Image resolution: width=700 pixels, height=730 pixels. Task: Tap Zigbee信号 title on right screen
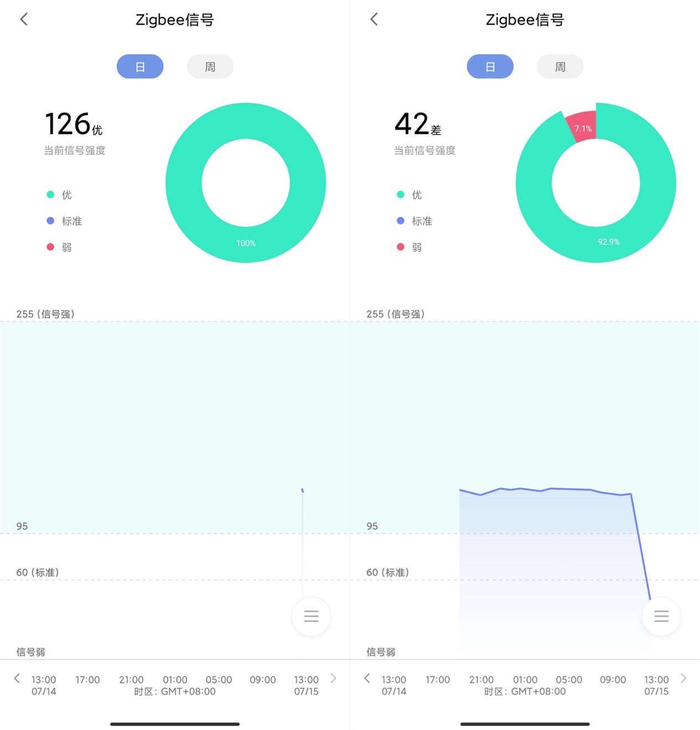525,20
